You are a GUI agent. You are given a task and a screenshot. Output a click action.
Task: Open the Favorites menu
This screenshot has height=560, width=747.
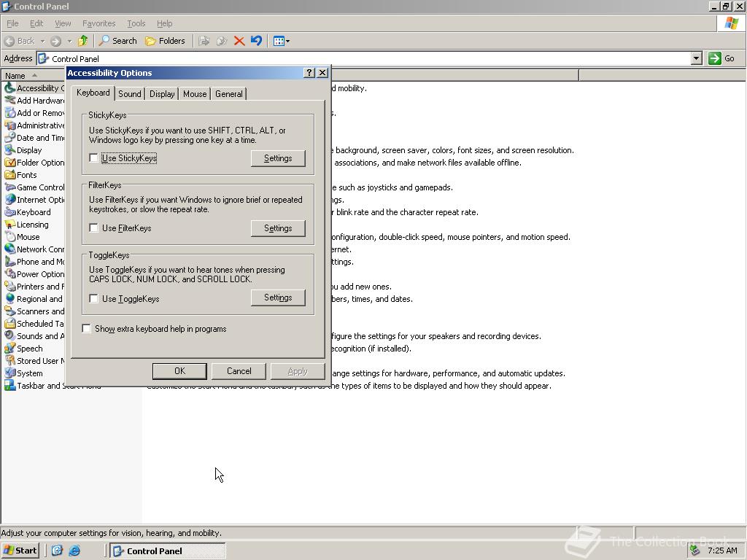(x=98, y=23)
